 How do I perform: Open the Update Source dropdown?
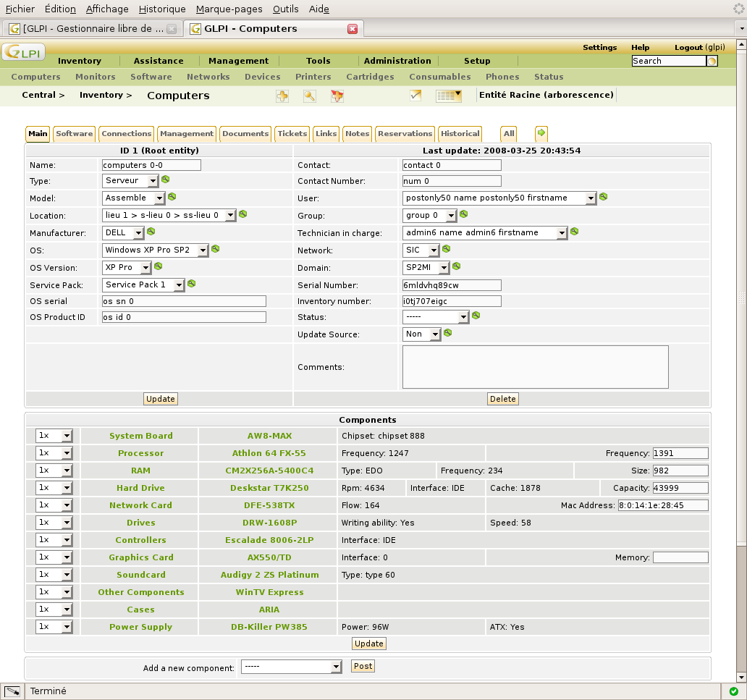pyautogui.click(x=421, y=334)
